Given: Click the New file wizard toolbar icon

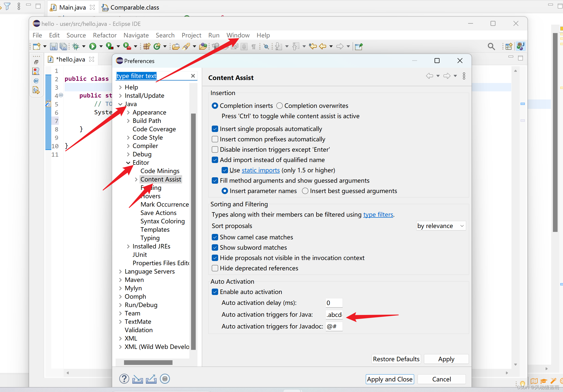Looking at the screenshot, I should click(x=37, y=46).
